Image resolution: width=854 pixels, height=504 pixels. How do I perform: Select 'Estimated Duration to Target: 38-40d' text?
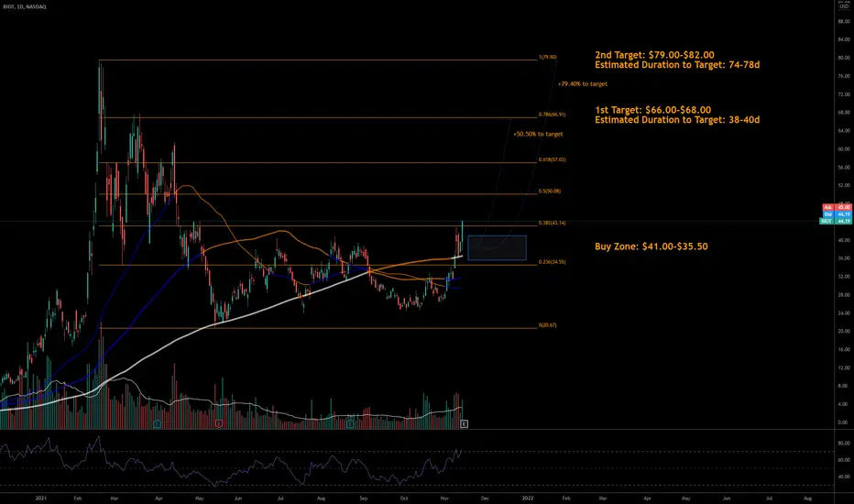click(x=677, y=120)
